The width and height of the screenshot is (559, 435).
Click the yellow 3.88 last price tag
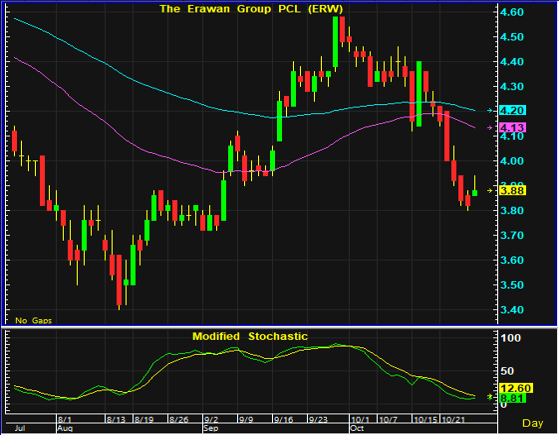click(x=513, y=190)
